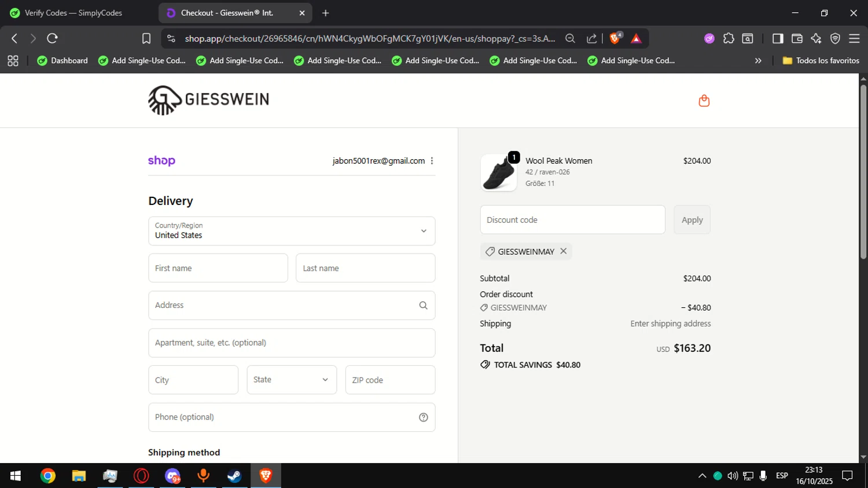Open the Windows Start menu
Viewport: 868px width, 488px height.
16,476
